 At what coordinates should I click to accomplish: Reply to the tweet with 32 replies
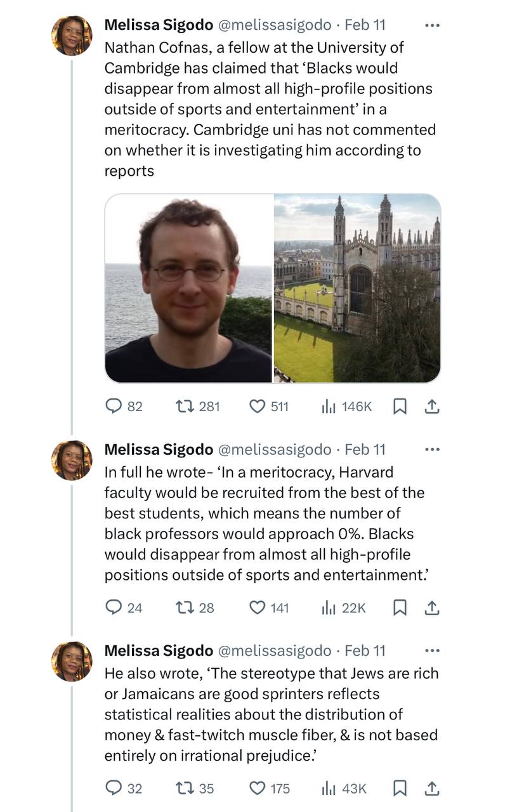(x=114, y=789)
